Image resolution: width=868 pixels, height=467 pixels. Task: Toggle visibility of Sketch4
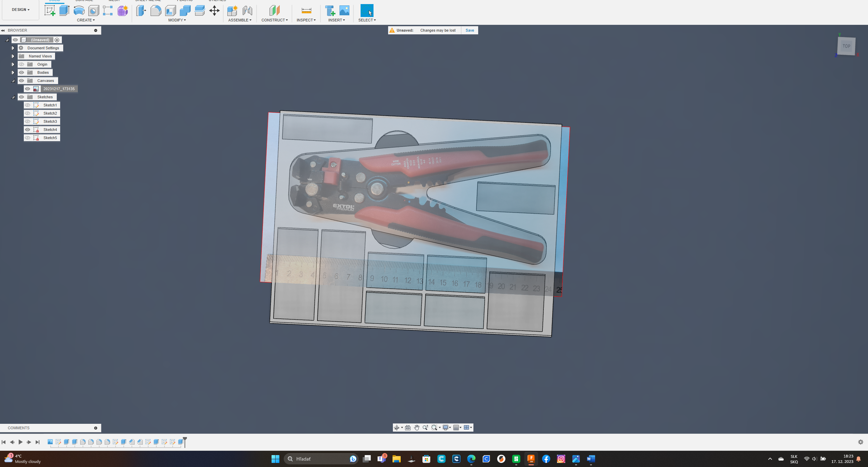coord(28,130)
